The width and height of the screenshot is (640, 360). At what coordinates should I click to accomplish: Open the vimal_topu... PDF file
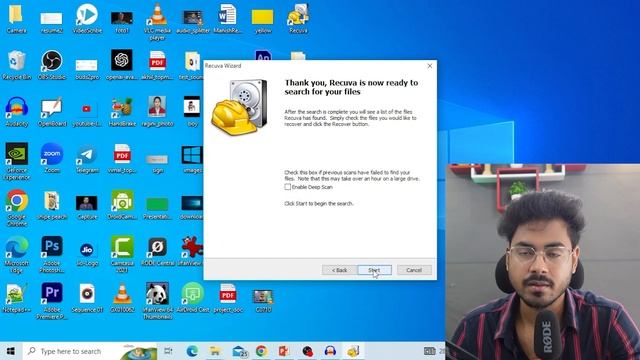tap(122, 158)
